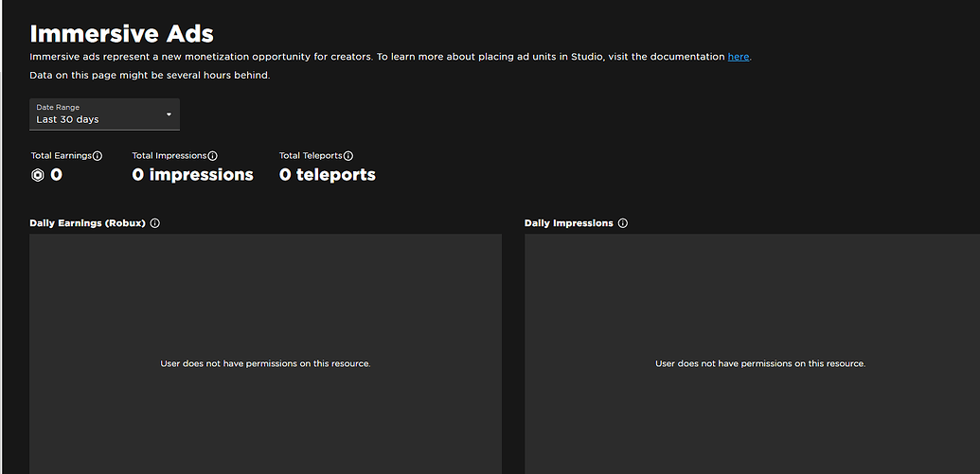The height and width of the screenshot is (474, 980).
Task: Click the Total Teleports label
Action: pos(311,155)
